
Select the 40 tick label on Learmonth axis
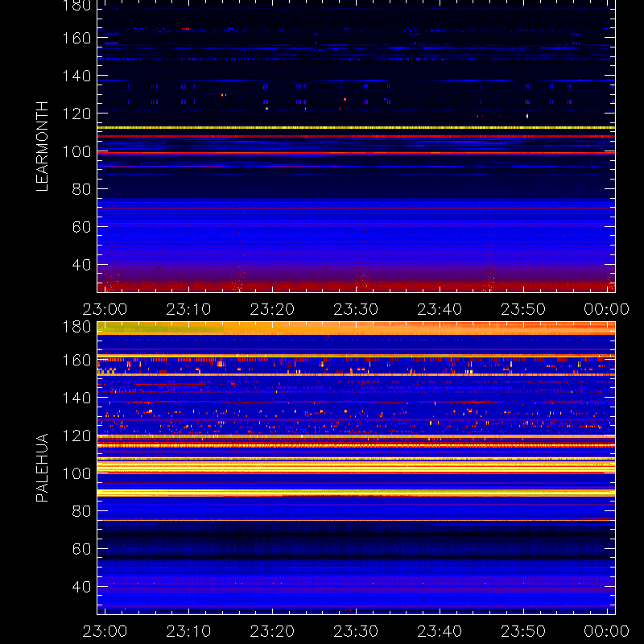(x=81, y=265)
